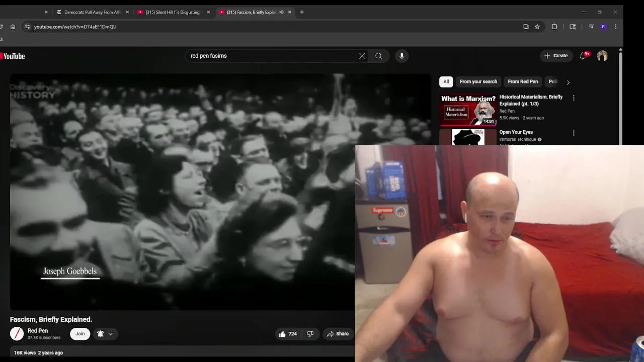The image size is (644, 362).
Task: Close the Fascism, Briefly Explained tab
Action: click(289, 12)
